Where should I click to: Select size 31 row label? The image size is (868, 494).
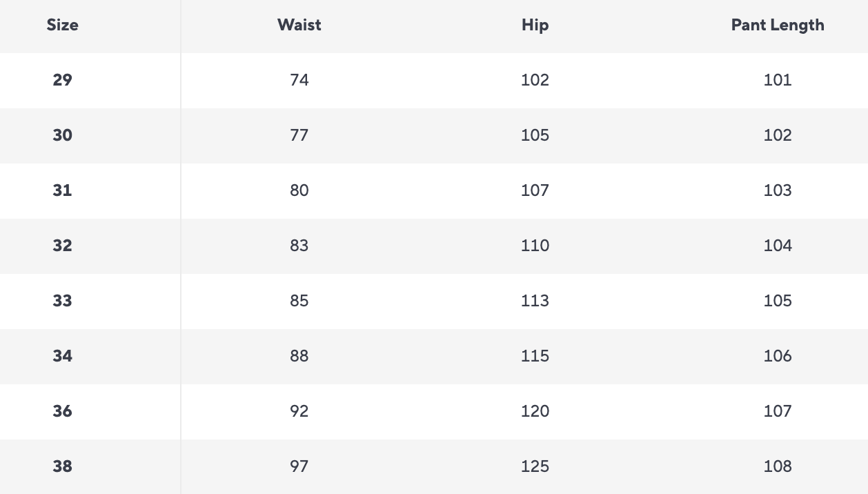[62, 190]
